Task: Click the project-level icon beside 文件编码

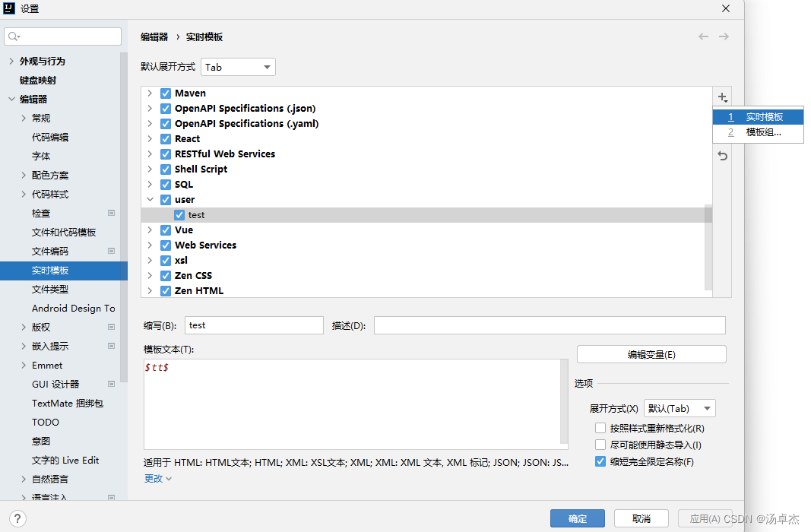Action: (x=112, y=252)
